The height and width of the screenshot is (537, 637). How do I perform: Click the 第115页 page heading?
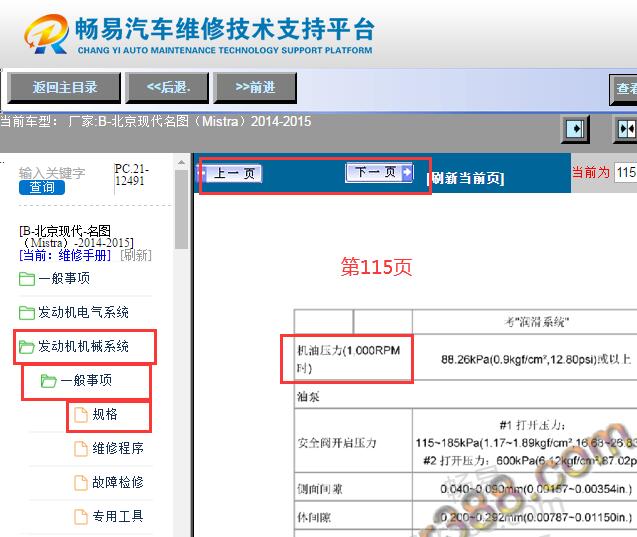376,267
